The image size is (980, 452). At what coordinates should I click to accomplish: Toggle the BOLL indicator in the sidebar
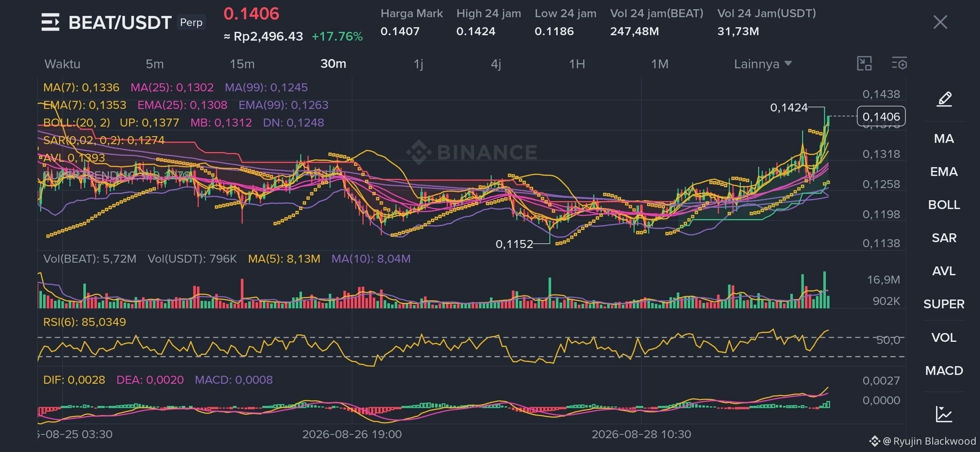(x=944, y=205)
